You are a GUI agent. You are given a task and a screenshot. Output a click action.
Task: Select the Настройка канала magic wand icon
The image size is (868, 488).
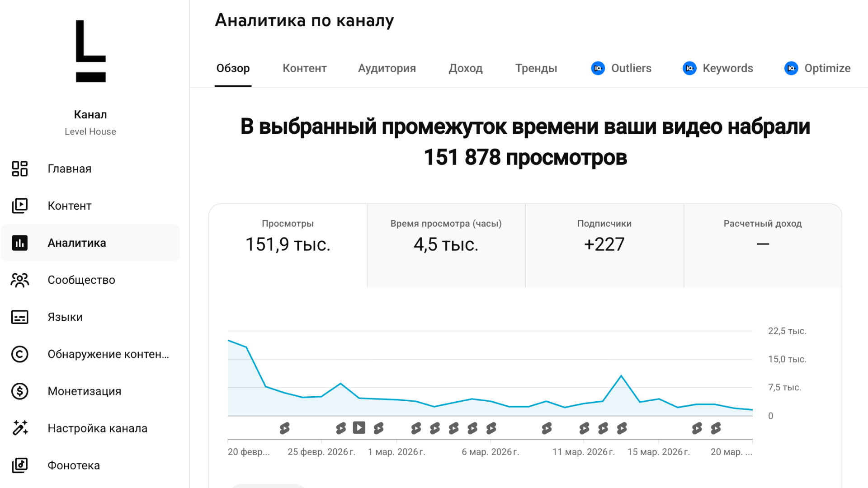point(19,428)
